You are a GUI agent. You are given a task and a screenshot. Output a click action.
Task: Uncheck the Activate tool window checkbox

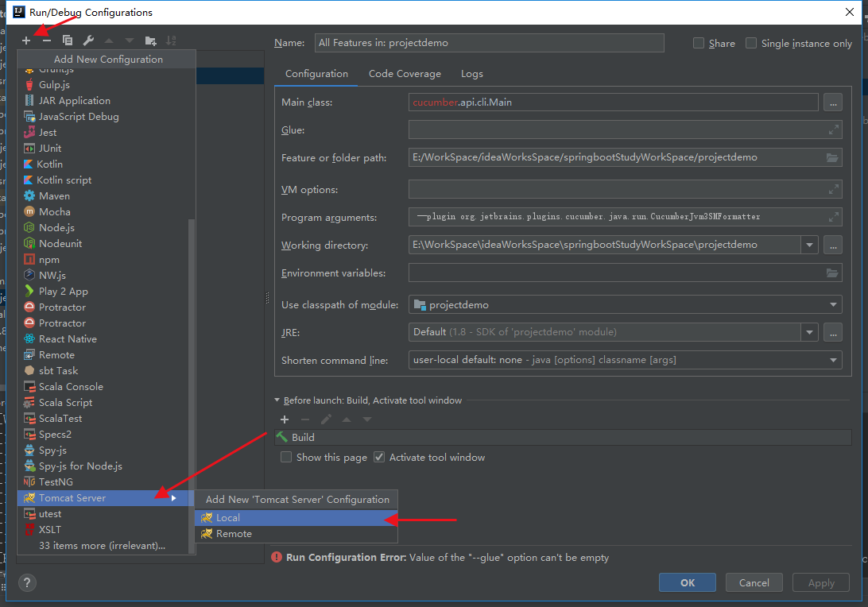click(x=379, y=457)
